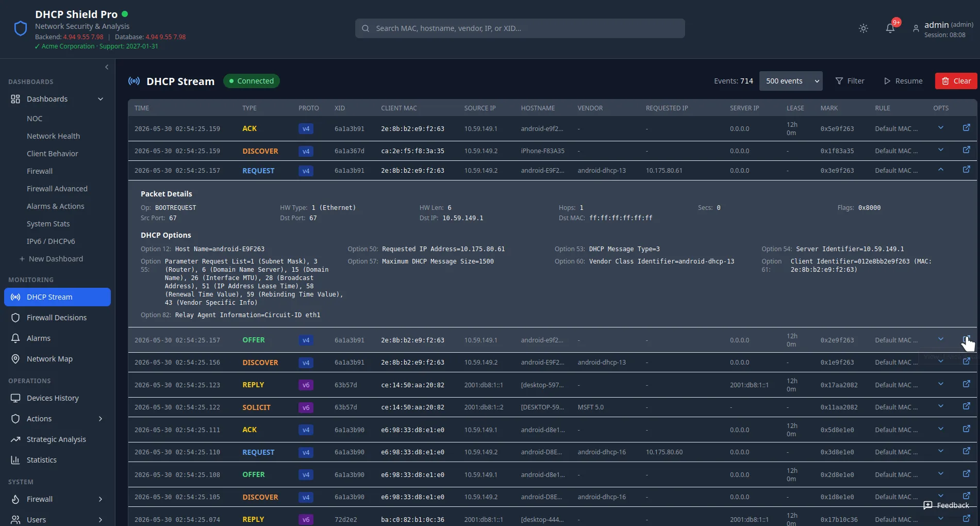980x526 pixels.
Task: Click the iPhone-F83A35 hostname cell
Action: pyautogui.click(x=542, y=151)
